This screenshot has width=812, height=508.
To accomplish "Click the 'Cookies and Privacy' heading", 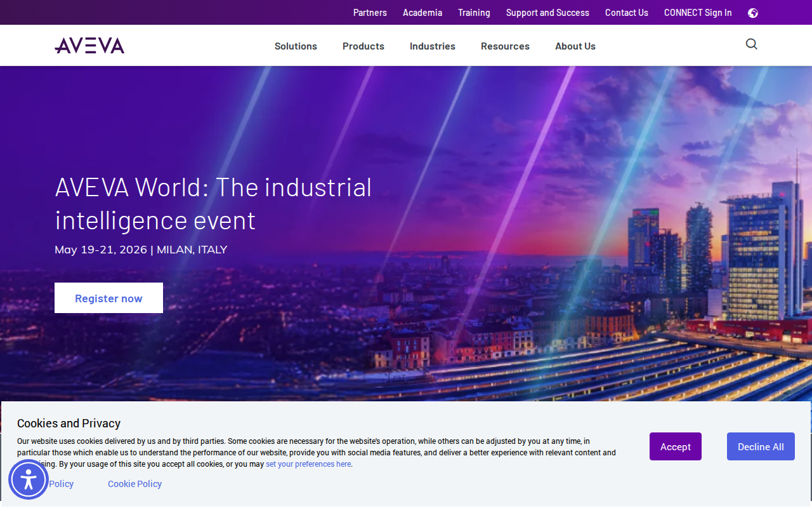I will 69,424.
